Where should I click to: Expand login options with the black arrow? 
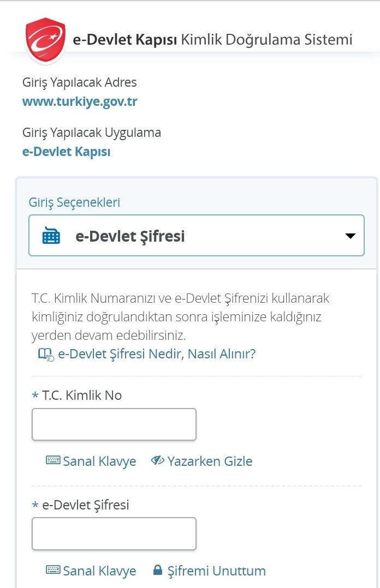pyautogui.click(x=351, y=236)
